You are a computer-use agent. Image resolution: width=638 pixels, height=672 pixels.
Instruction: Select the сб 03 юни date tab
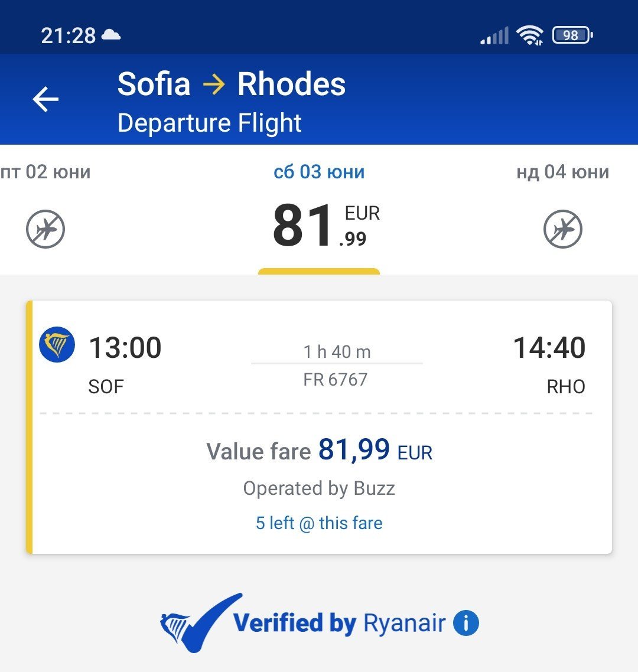(x=319, y=172)
